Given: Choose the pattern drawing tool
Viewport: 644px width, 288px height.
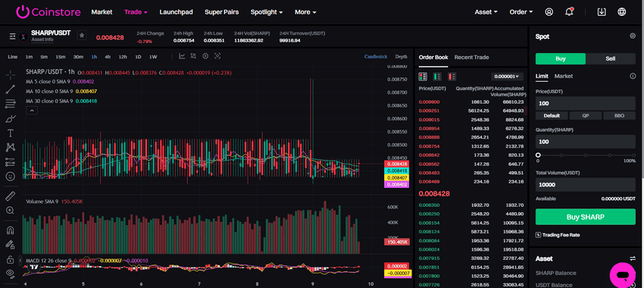Looking at the screenshot, I should click(11, 147).
